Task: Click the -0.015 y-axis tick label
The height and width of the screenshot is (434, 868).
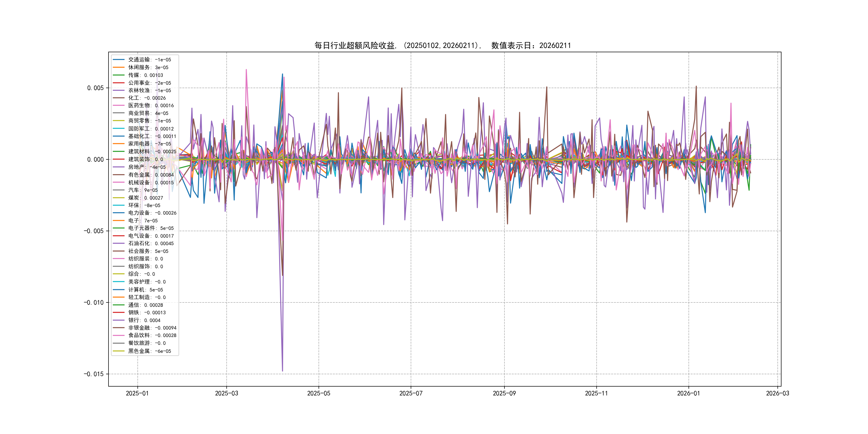Action: [x=94, y=374]
